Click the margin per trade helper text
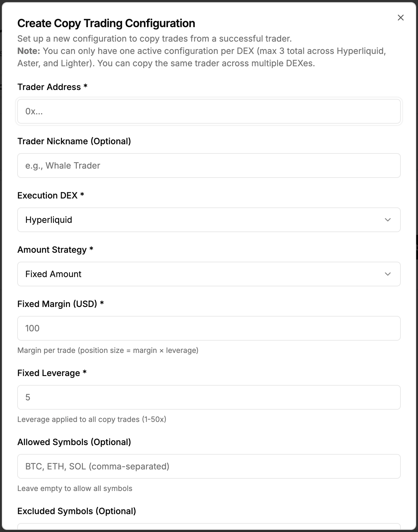 [x=108, y=350]
